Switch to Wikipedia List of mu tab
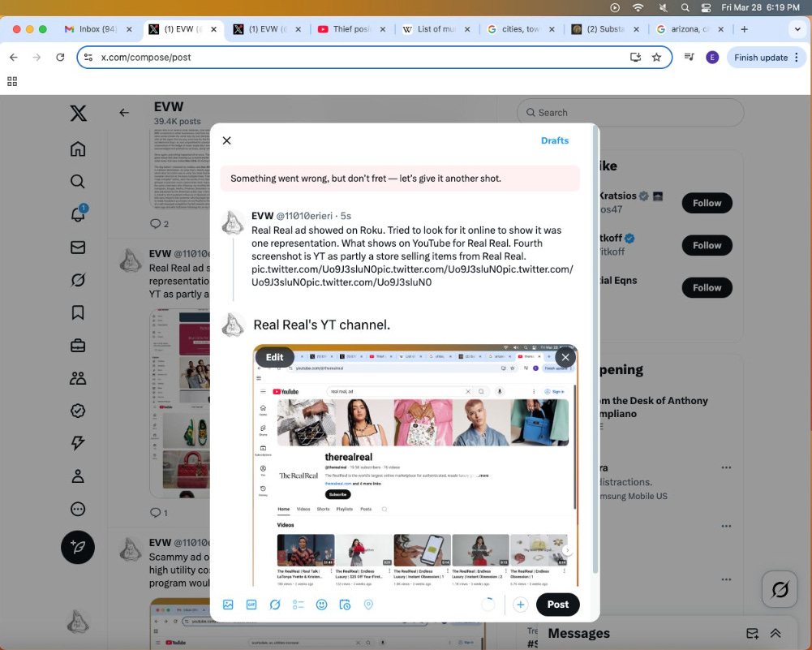The image size is (812, 650). (x=436, y=29)
